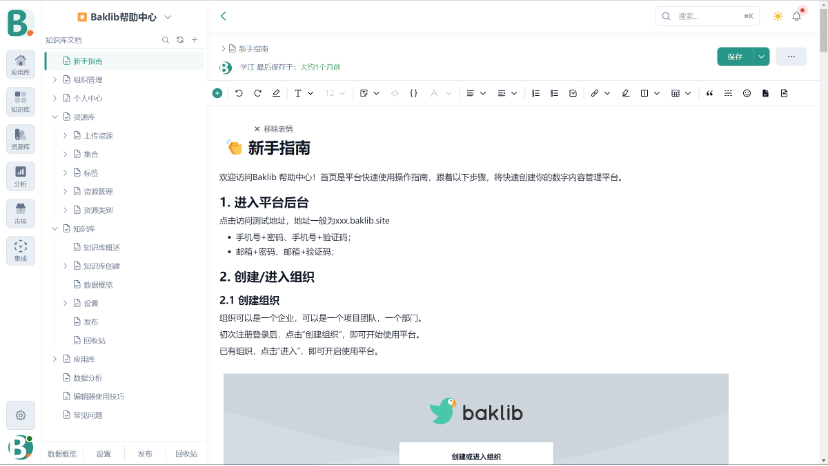This screenshot has width=828, height=466.
Task: Click the highlighter marker icon
Action: [625, 93]
